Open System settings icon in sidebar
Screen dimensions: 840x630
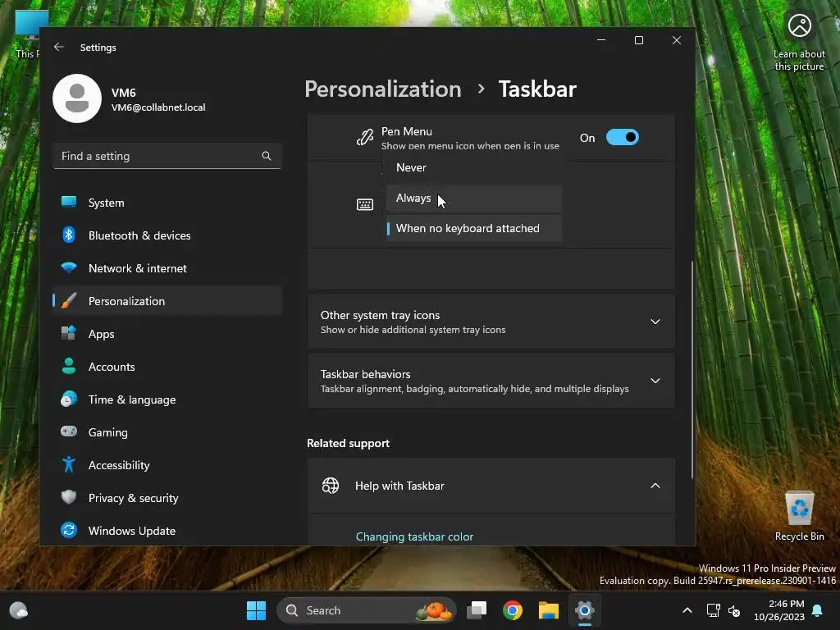(x=69, y=202)
